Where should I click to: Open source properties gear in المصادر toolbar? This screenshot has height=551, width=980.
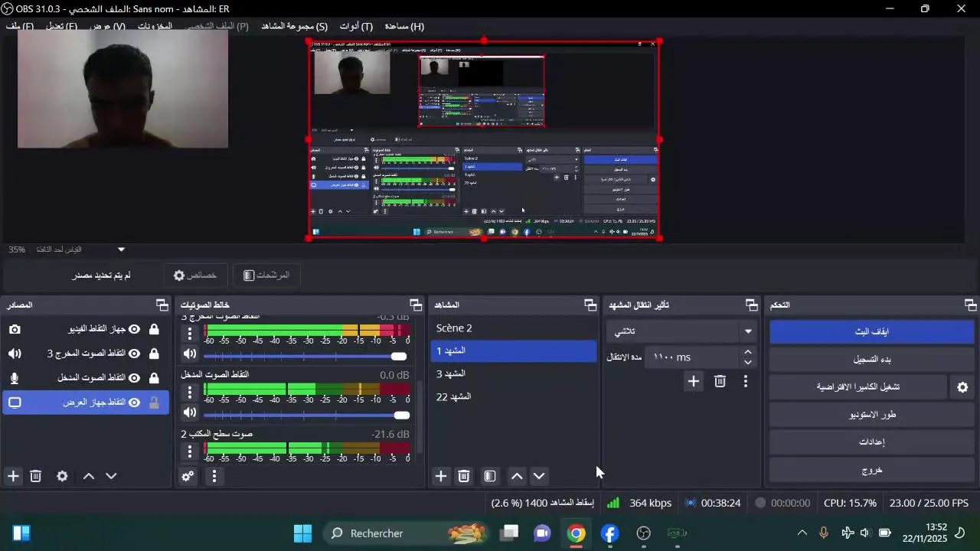point(62,476)
